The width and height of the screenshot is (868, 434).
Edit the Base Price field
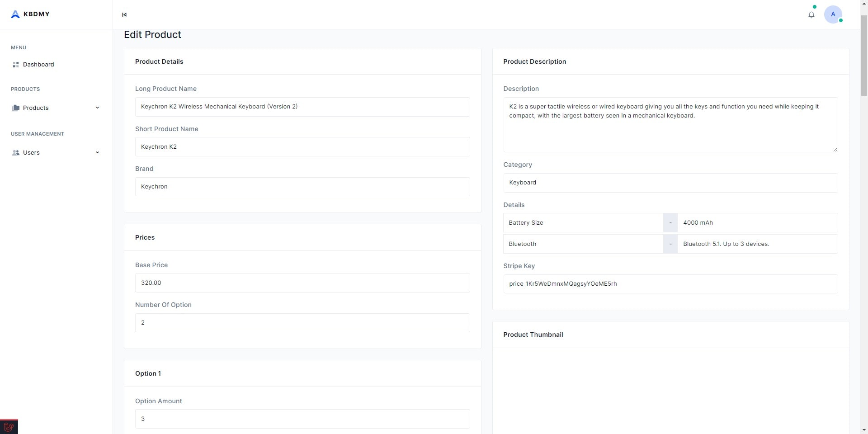(x=302, y=283)
